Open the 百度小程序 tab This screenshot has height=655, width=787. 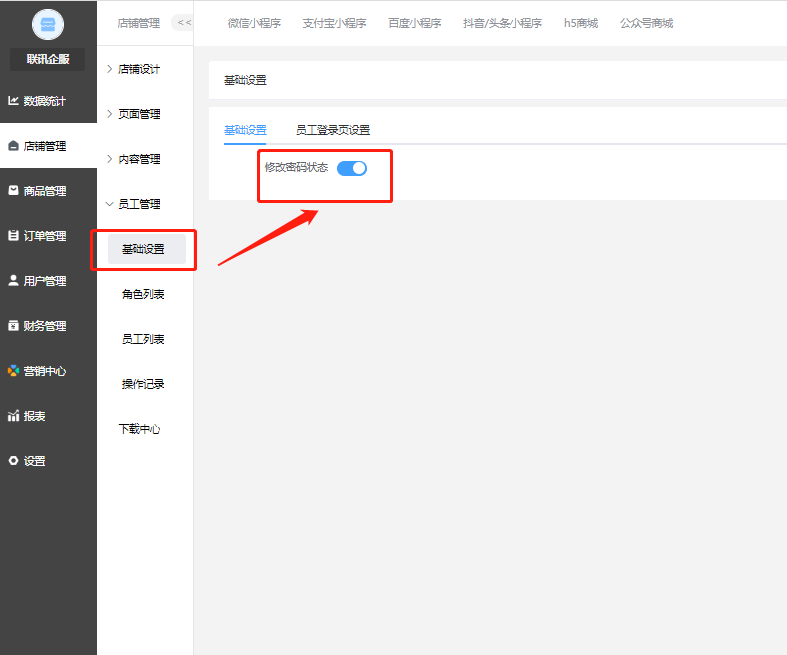point(415,23)
